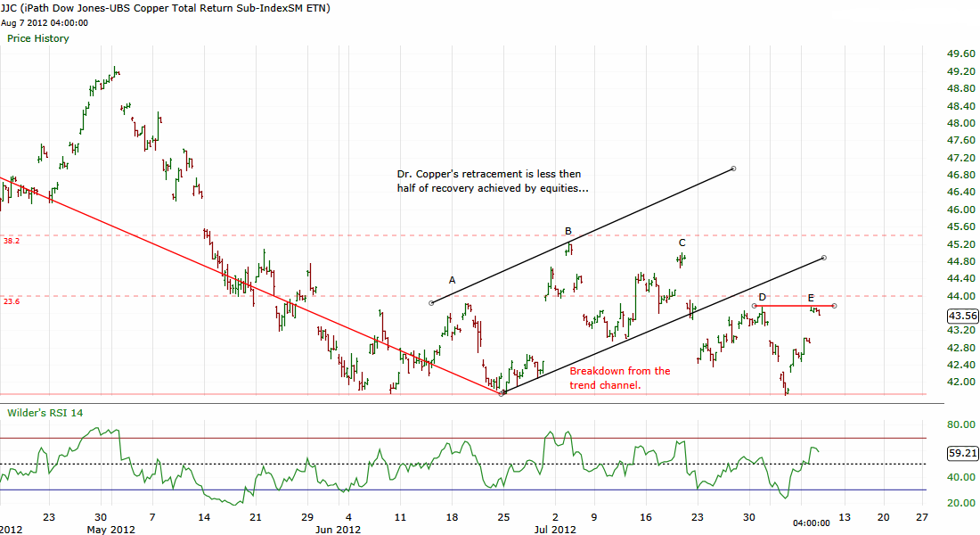Click the date axis label '27'
This screenshot has height=535, width=980.
(922, 517)
